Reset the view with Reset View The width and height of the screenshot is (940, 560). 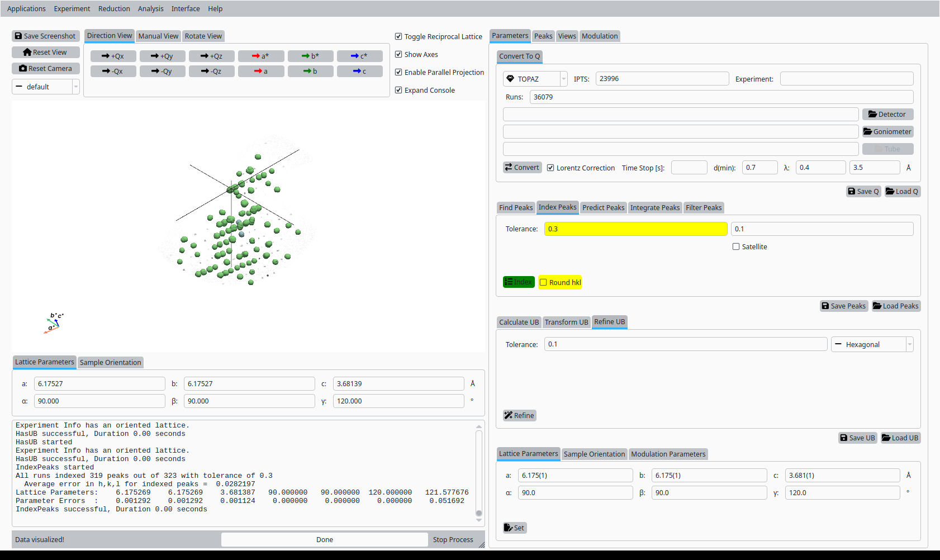pos(45,53)
